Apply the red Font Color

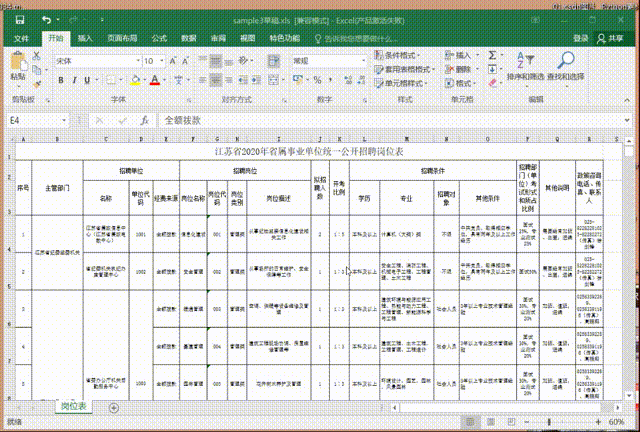point(155,80)
